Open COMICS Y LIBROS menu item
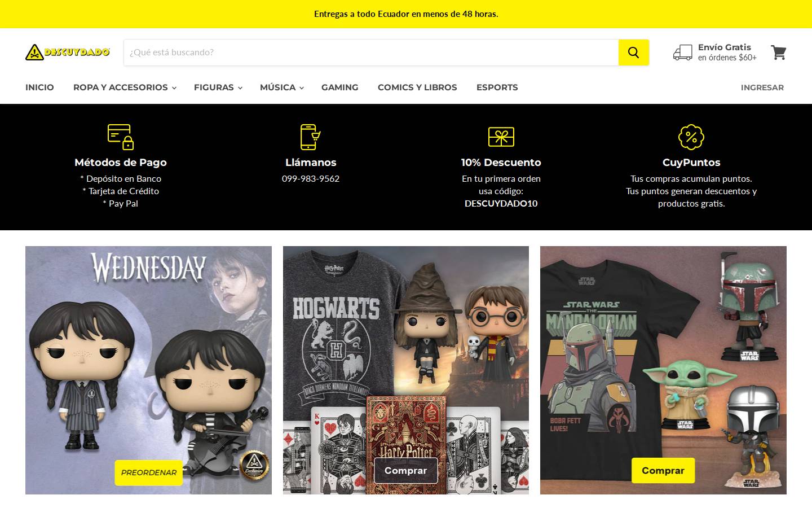Image resolution: width=812 pixels, height=508 pixels. point(417,87)
